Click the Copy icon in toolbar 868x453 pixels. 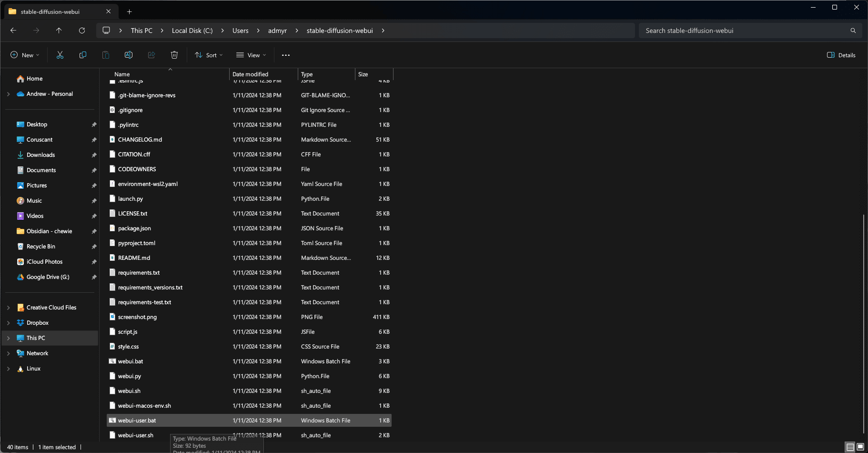[83, 55]
